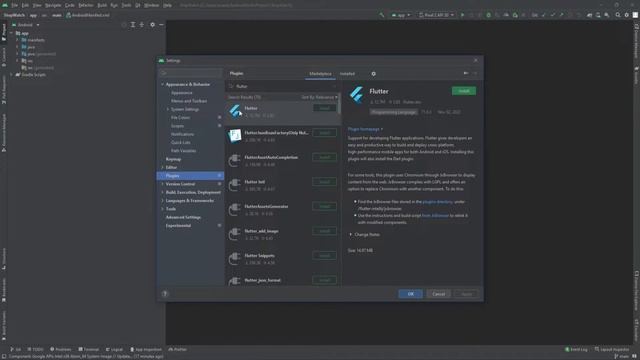Select Path Variables in settings tree

pos(183,151)
